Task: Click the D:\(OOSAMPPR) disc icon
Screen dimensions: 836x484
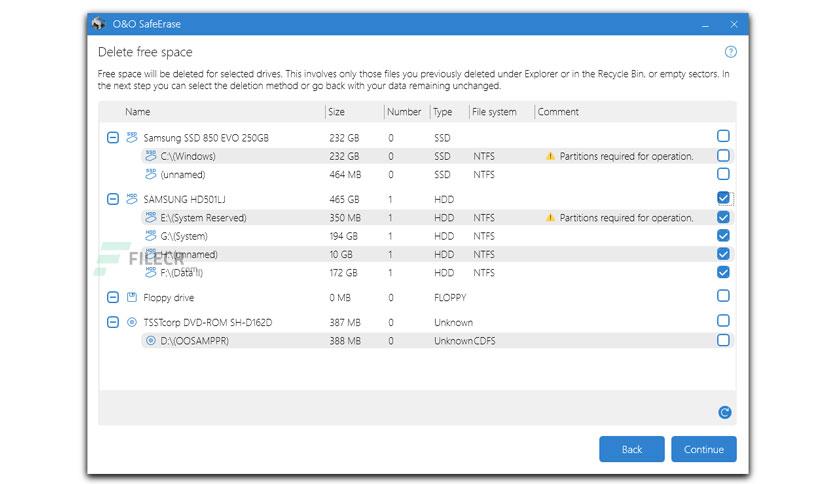Action: point(151,340)
